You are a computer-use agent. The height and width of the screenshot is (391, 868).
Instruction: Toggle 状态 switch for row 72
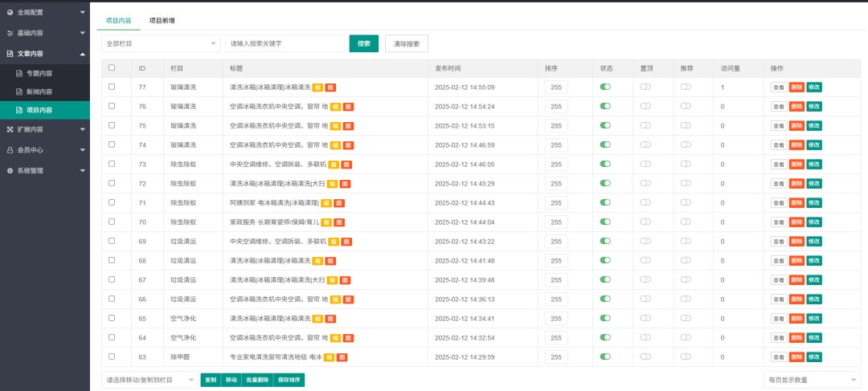pyautogui.click(x=606, y=183)
